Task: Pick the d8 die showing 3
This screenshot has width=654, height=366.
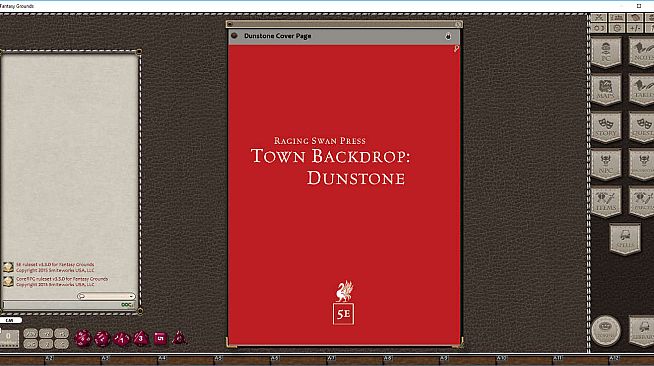Action: point(141,338)
